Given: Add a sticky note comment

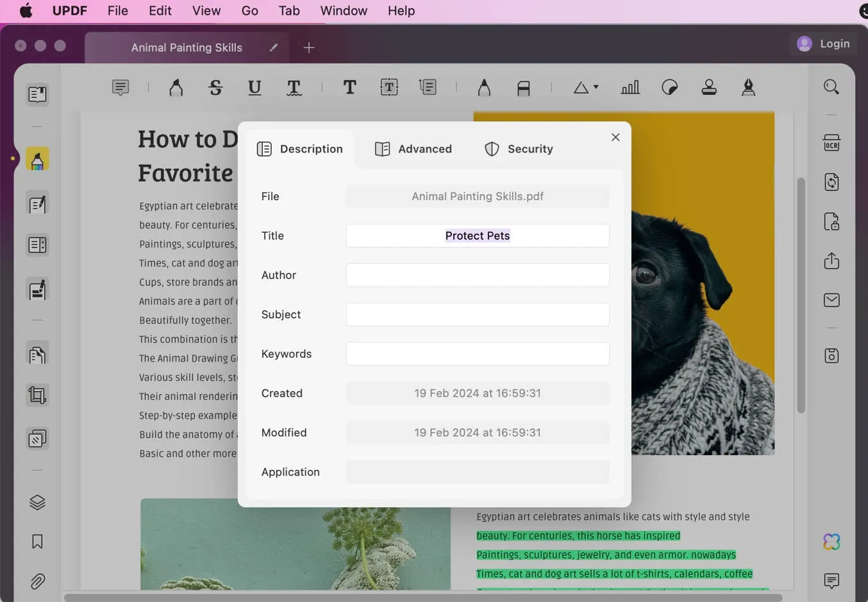Looking at the screenshot, I should click(x=121, y=87).
